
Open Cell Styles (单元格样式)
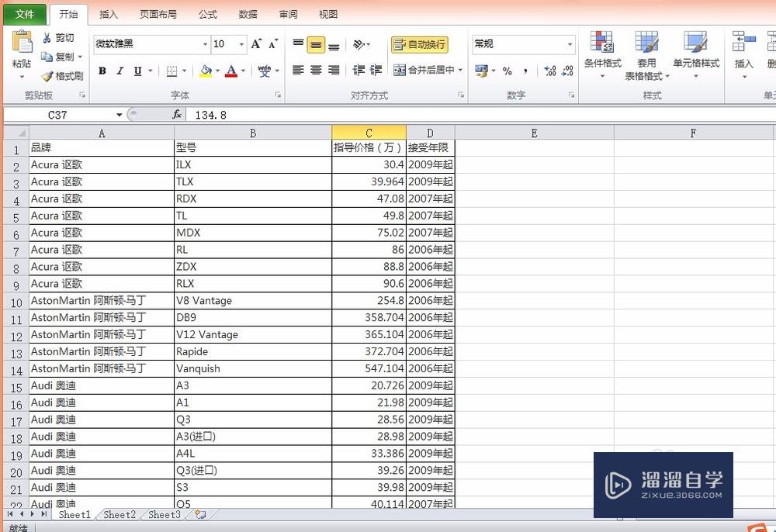point(696,54)
